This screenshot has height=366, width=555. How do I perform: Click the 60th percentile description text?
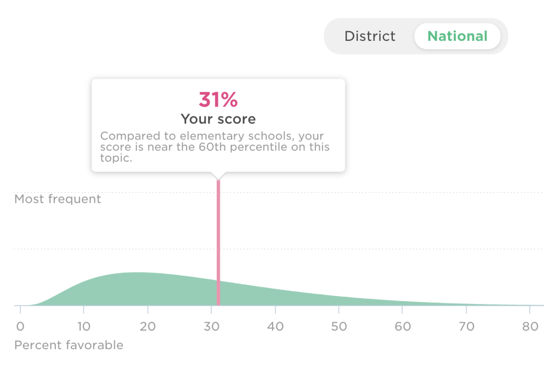tap(215, 147)
